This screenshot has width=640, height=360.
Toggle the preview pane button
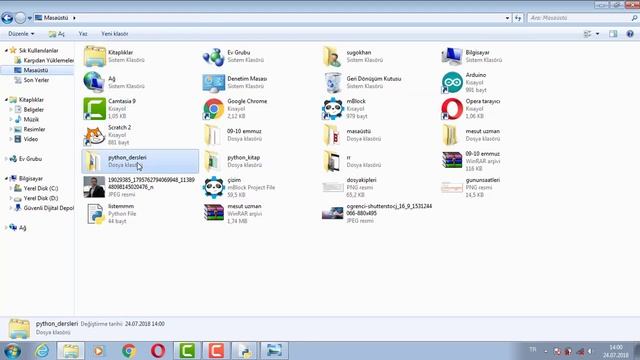[613, 34]
